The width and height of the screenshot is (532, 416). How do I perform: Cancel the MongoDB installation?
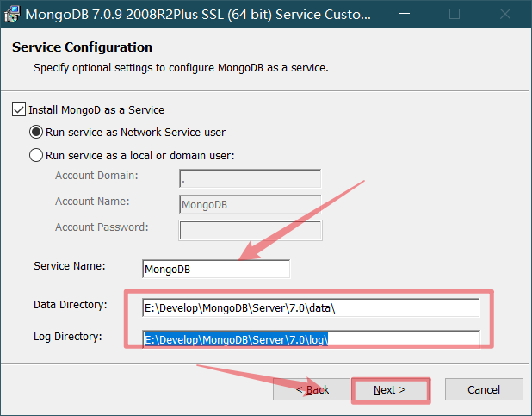tap(484, 389)
